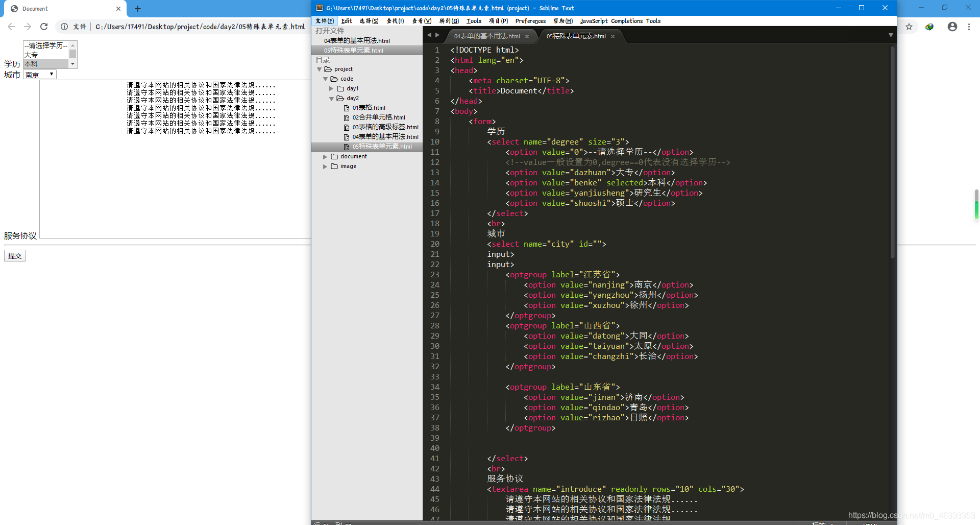Click the browser address bar URL
This screenshot has width=980, height=525.
[x=200, y=27]
